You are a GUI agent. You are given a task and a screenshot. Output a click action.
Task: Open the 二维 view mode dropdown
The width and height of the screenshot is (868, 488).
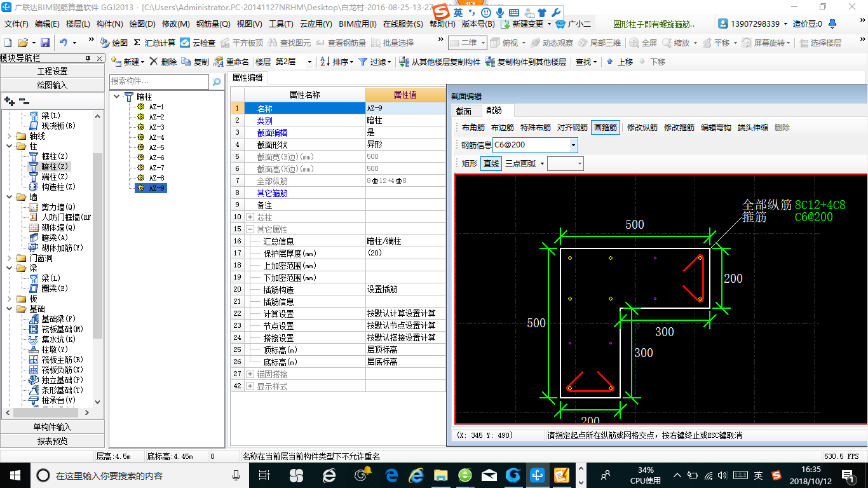click(483, 43)
